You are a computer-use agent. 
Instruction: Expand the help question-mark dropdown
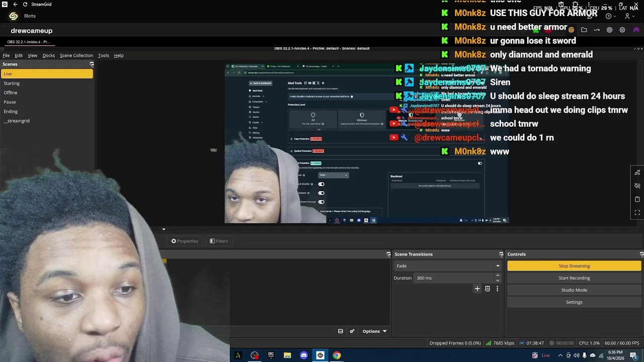click(x=611, y=16)
